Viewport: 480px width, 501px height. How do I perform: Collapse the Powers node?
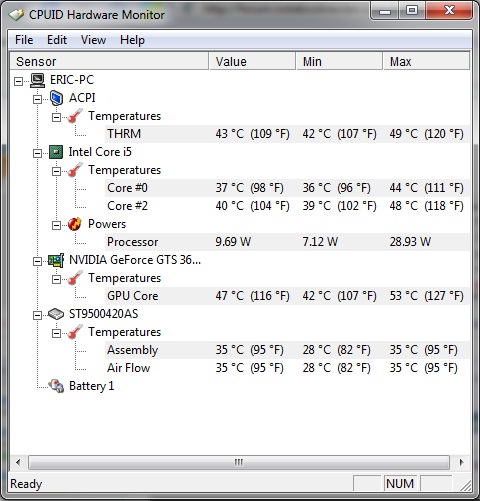[57, 225]
